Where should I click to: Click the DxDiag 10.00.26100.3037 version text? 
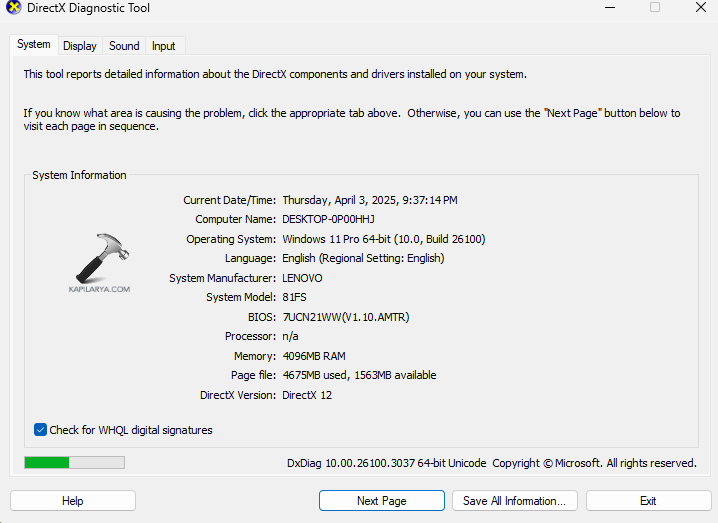click(x=386, y=463)
